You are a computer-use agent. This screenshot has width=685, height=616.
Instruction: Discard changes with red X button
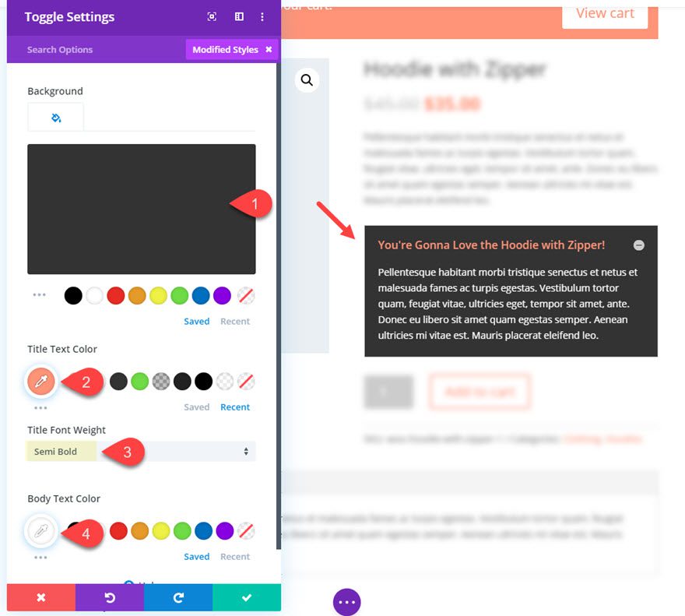click(41, 597)
